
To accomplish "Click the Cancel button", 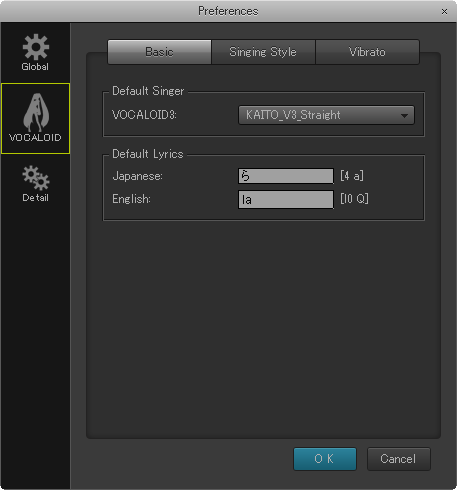I will 399,459.
